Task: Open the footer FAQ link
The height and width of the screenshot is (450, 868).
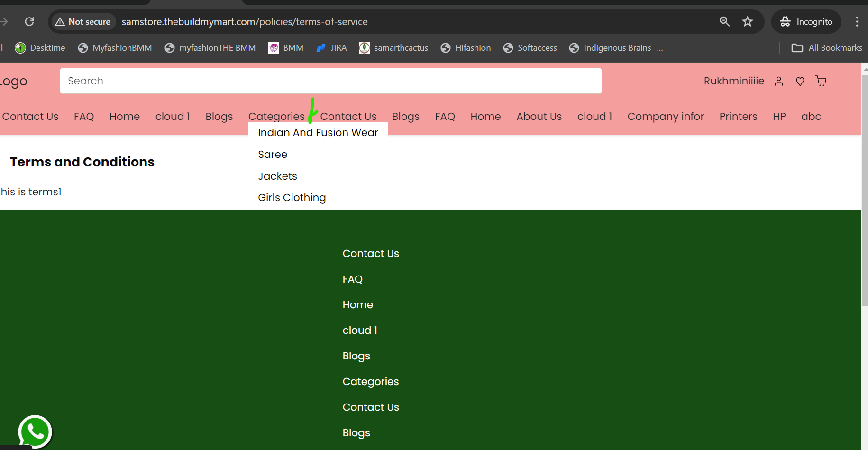Action: 353,279
